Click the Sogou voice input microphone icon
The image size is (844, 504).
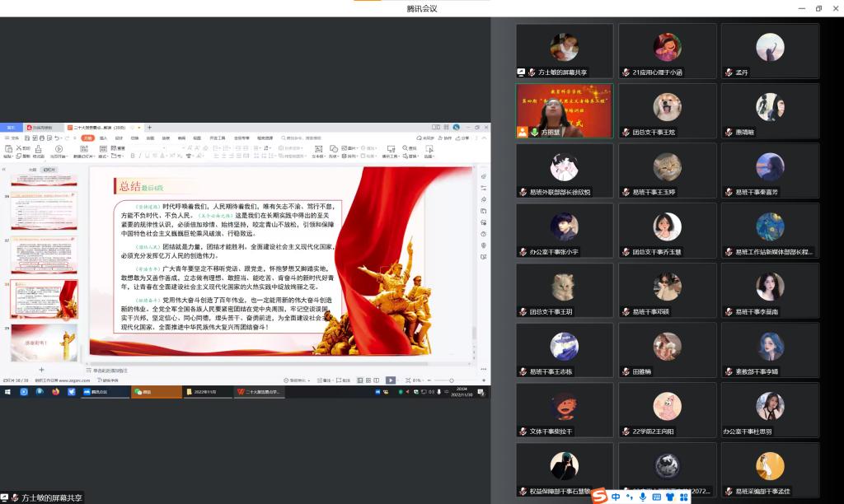coord(643,497)
